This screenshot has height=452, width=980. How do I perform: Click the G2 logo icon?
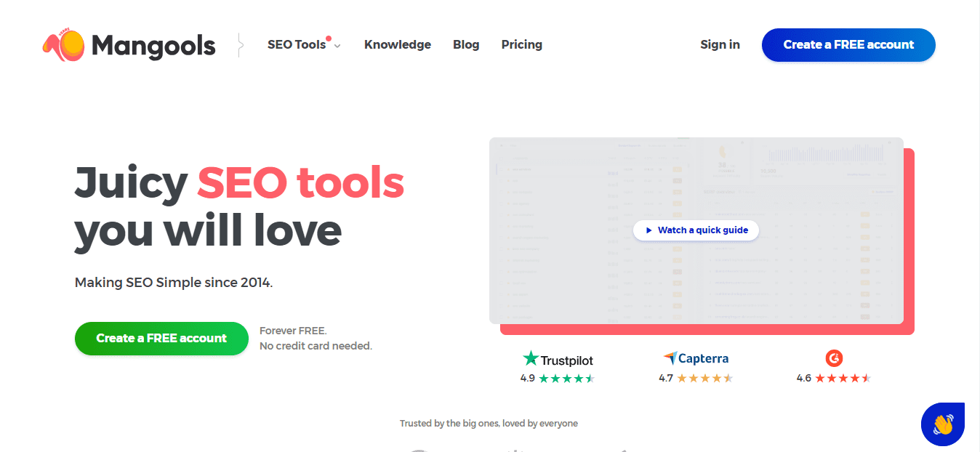click(x=834, y=358)
